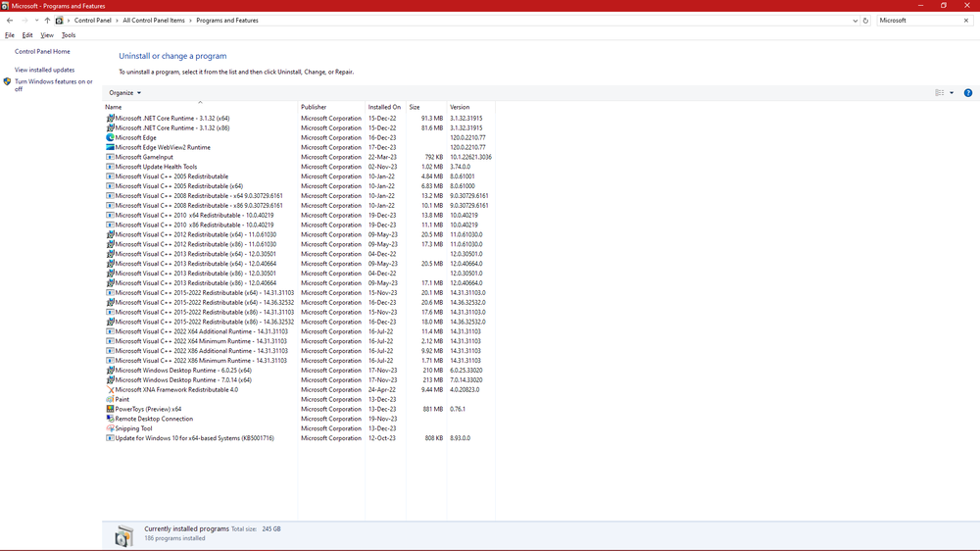
Task: Open the address bar history dropdown
Action: (855, 21)
